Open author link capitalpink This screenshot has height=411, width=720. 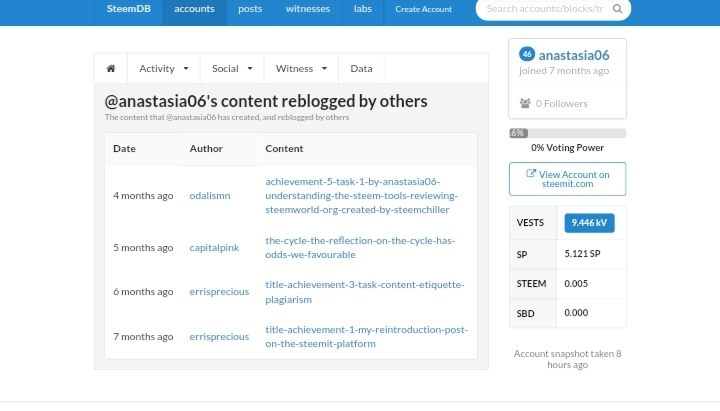coord(214,248)
